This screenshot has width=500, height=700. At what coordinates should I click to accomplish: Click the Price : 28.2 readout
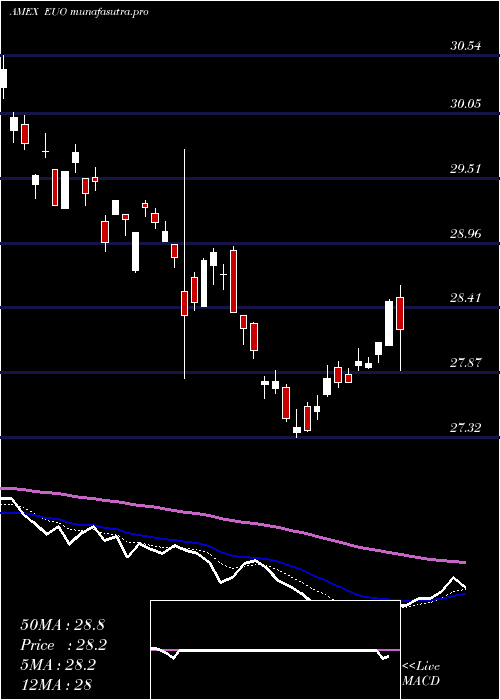[x=64, y=645]
